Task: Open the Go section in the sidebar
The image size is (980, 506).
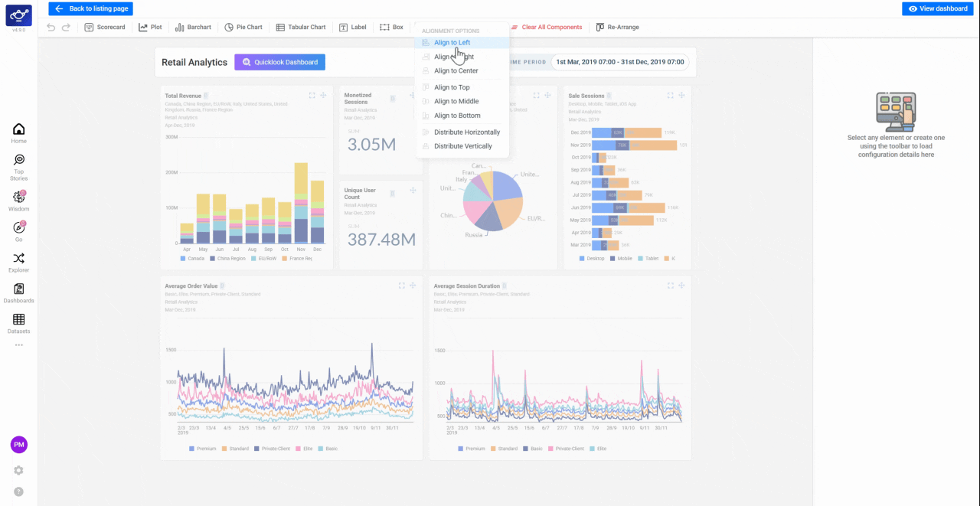Action: click(x=18, y=232)
